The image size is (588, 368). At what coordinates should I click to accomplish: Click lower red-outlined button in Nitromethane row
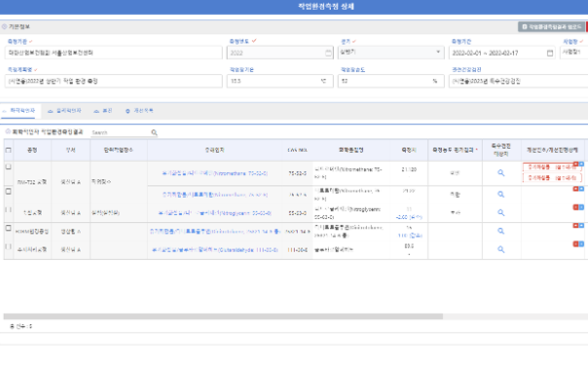coord(552,178)
